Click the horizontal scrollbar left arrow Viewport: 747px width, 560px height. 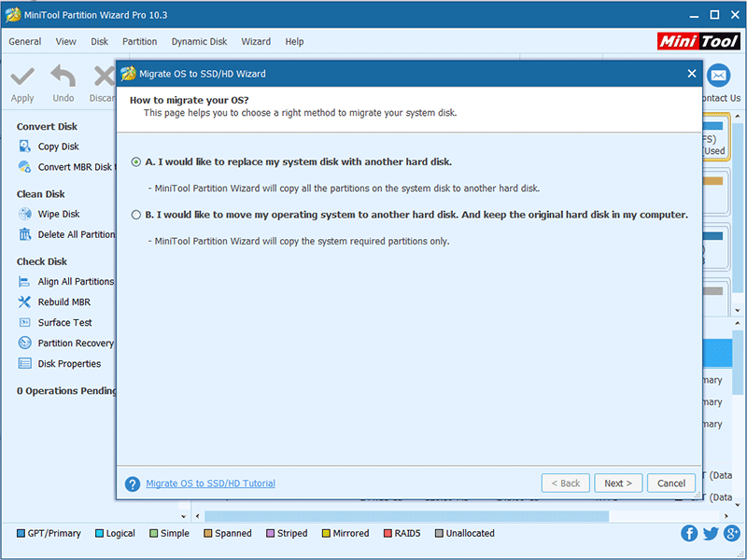point(198,516)
